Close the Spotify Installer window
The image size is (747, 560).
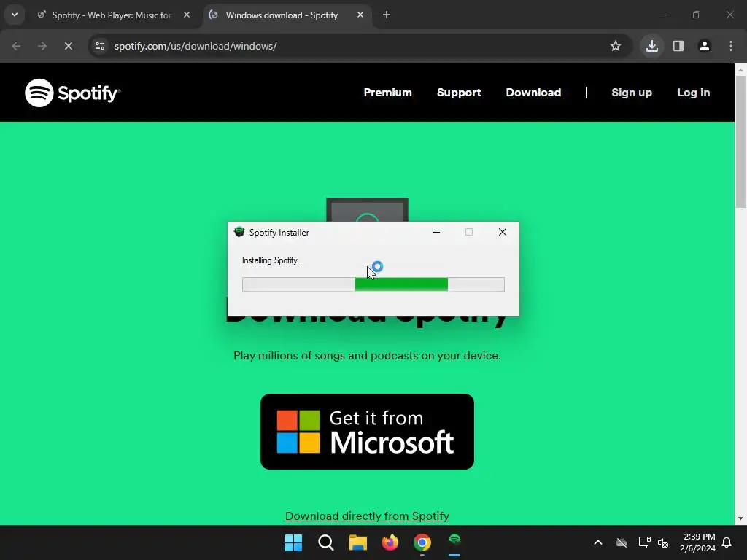pyautogui.click(x=503, y=232)
